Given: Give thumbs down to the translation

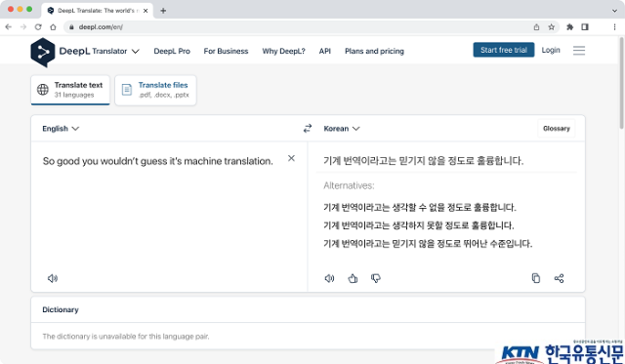Looking at the screenshot, I should [x=376, y=278].
